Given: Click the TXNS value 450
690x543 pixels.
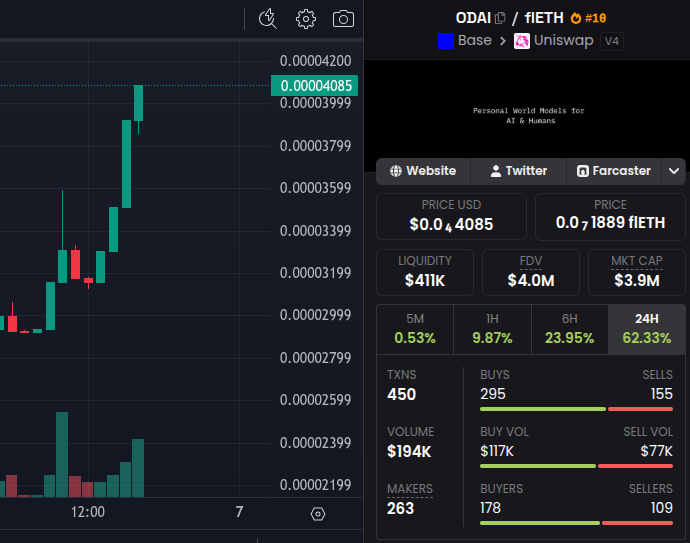Looking at the screenshot, I should tap(401, 394).
